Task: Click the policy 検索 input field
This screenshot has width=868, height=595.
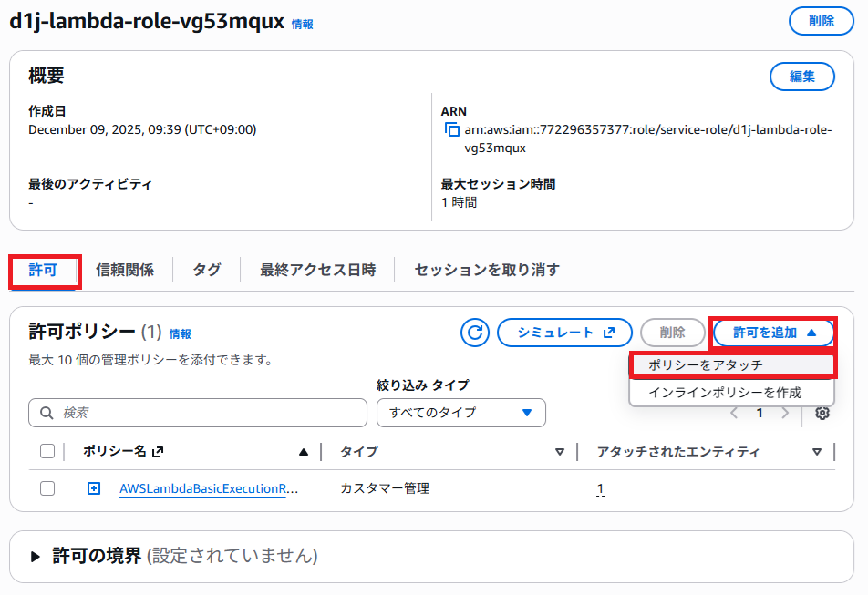Action: point(210,413)
